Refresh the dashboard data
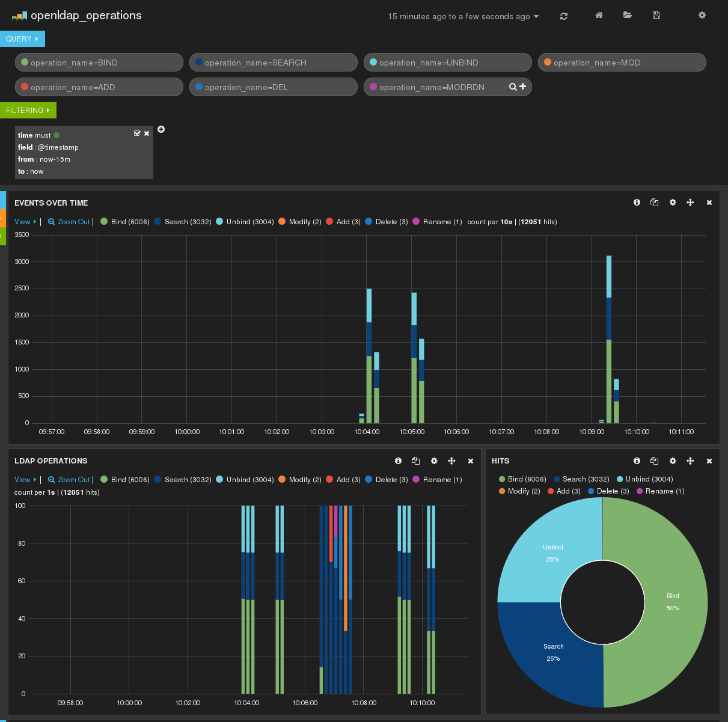 [563, 16]
